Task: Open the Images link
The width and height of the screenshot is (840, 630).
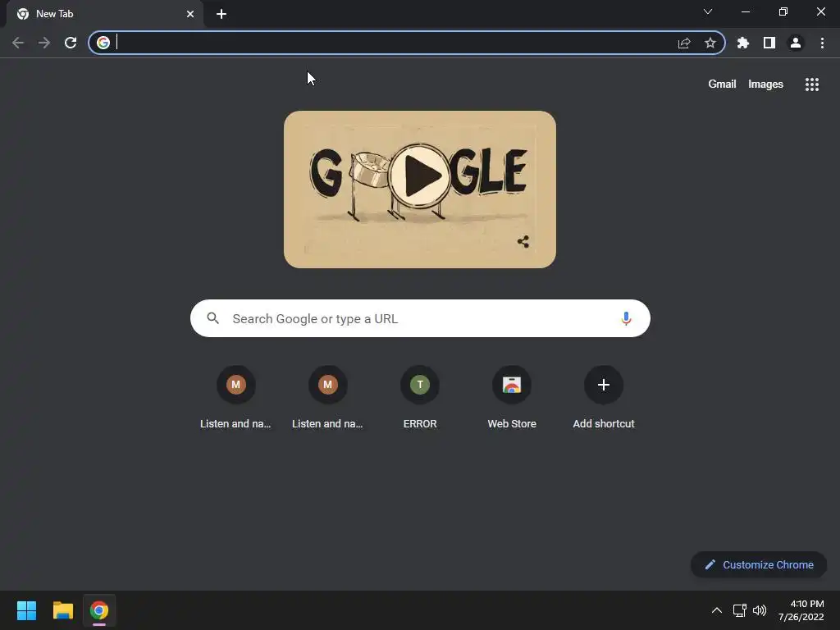Action: 765,84
